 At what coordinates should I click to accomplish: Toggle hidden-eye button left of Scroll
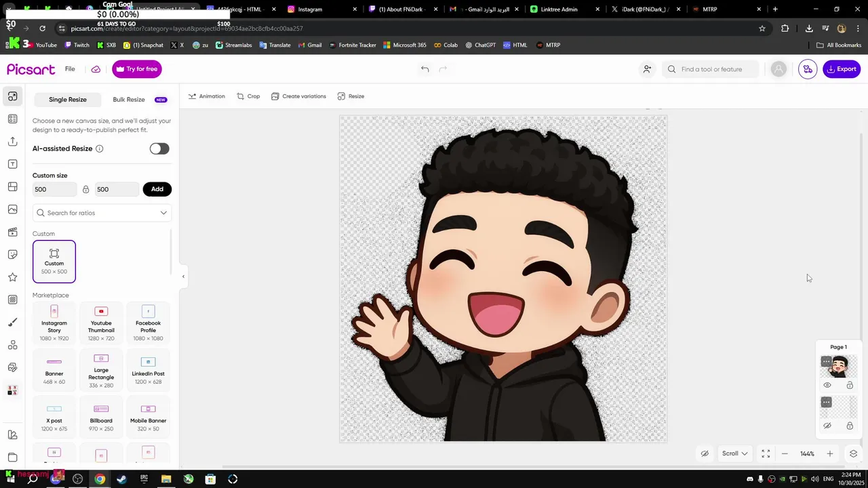coord(705,453)
